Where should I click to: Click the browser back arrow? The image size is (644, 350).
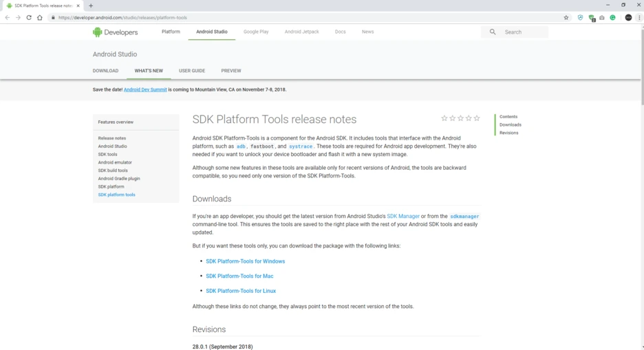pos(8,18)
